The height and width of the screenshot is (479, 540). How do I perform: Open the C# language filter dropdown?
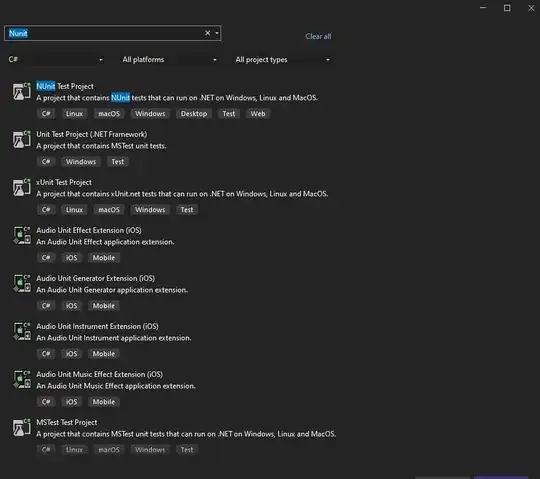55,60
